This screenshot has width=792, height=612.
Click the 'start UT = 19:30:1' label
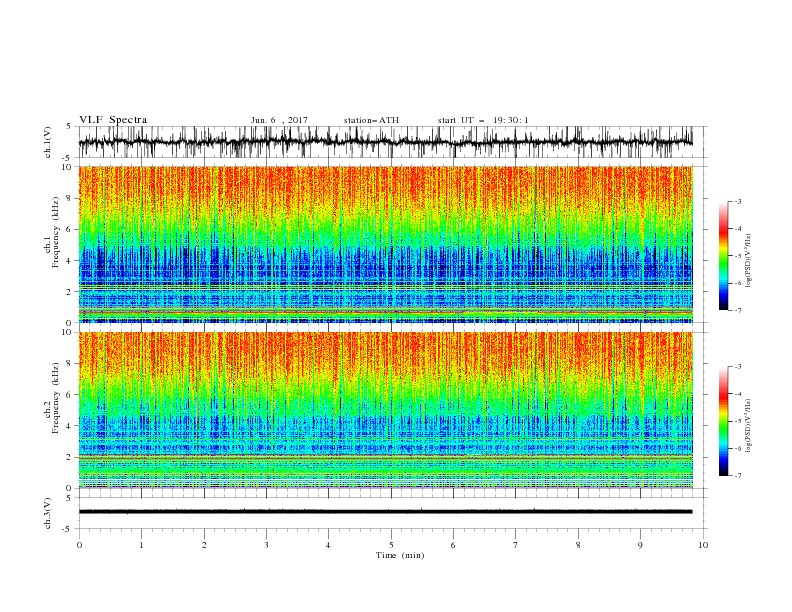[x=483, y=120]
